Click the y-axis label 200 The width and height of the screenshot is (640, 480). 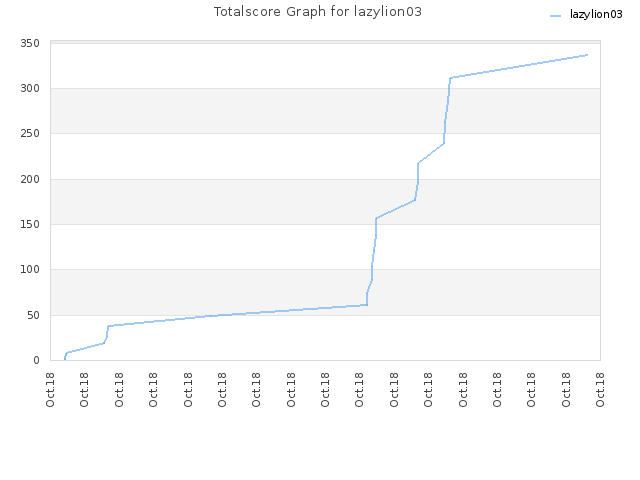[x=30, y=179]
